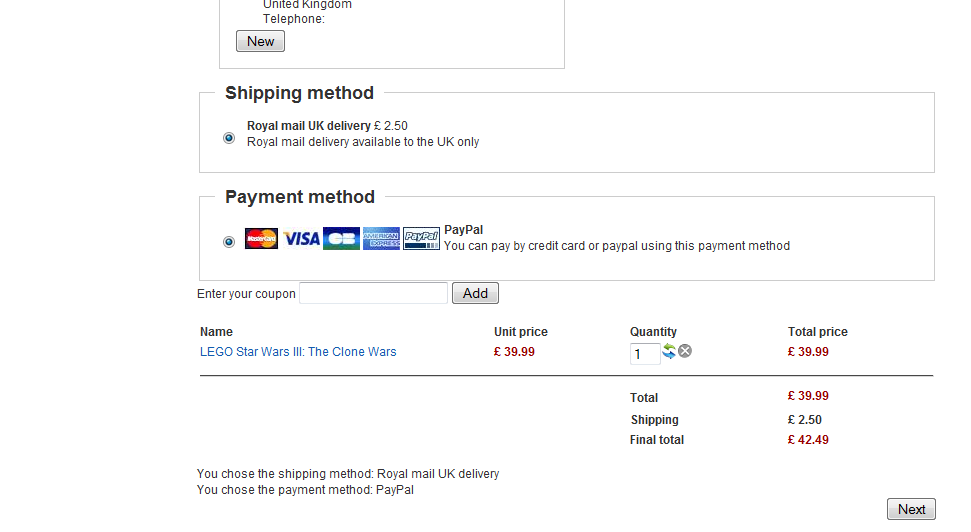This screenshot has height=532, width=971.
Task: Click the VISA card logo
Action: pyautogui.click(x=302, y=238)
